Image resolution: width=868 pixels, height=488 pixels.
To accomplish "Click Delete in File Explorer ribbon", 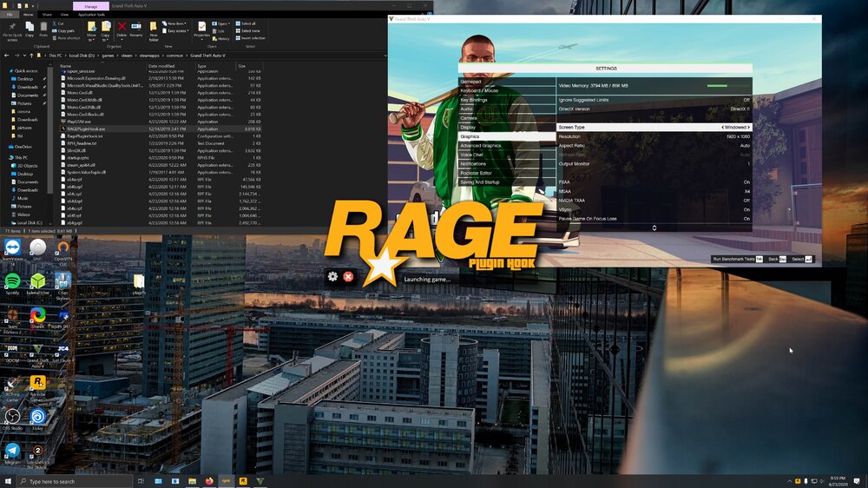I will click(122, 30).
